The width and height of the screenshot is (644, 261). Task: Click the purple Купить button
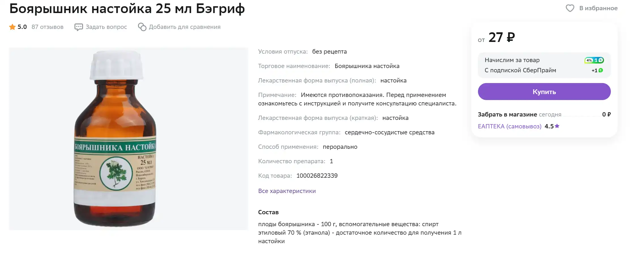(544, 92)
